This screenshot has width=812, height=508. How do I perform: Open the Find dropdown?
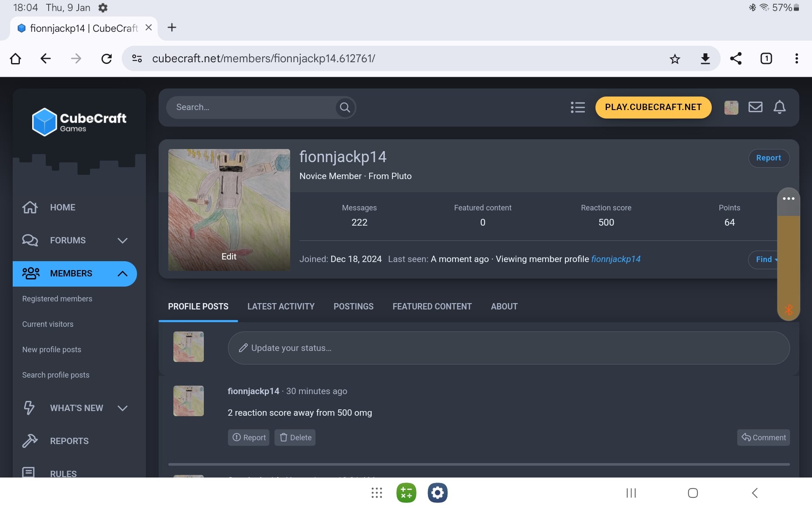pos(763,260)
